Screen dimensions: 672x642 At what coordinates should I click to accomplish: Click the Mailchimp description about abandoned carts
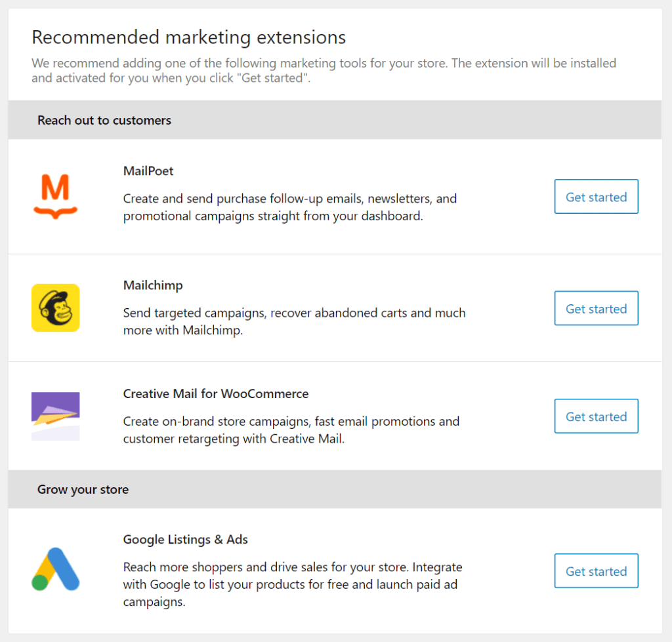294,321
